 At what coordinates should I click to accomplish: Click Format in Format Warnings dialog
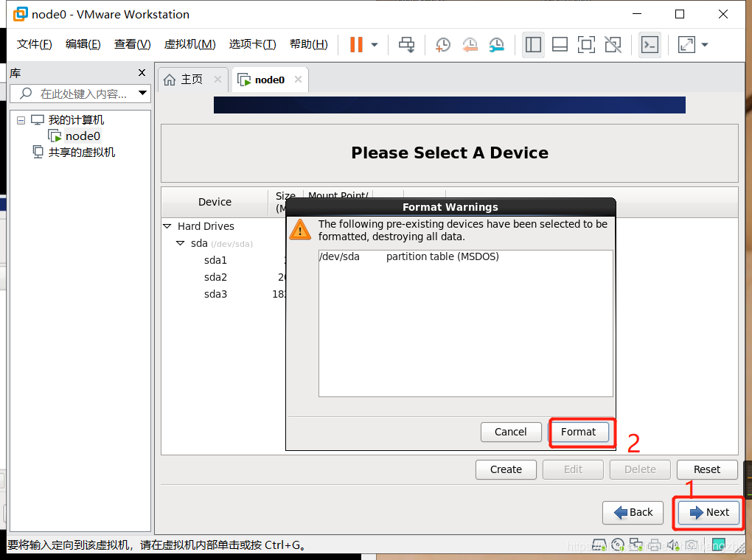579,432
